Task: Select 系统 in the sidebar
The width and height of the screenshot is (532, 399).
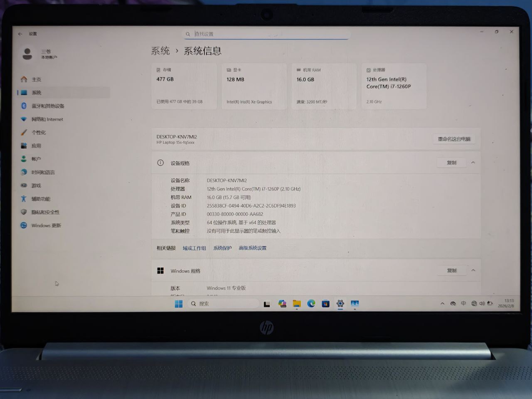Action: 64,93
